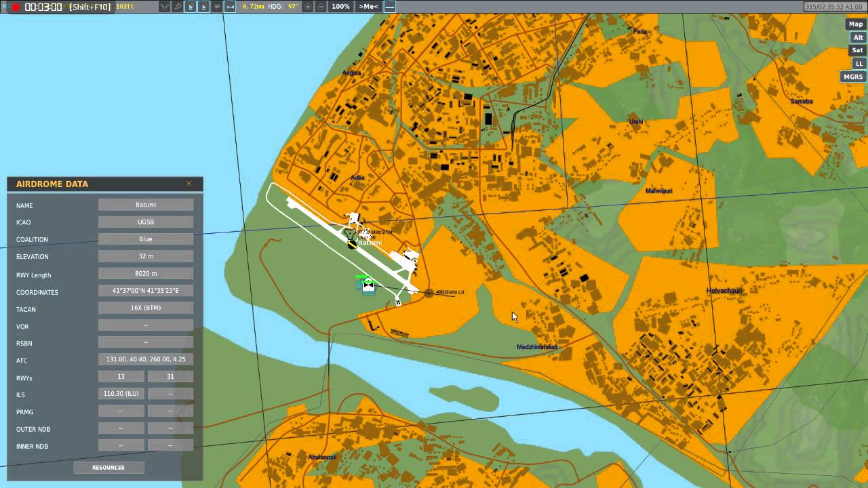This screenshot has height=488, width=868.
Task: Open airfield RESOURCES
Action: [x=108, y=467]
